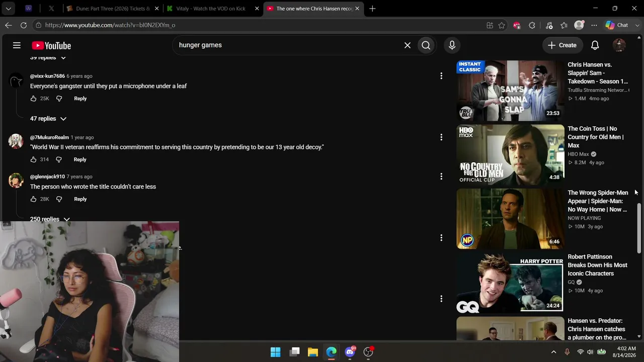Viewport: 644px width, 362px height.
Task: Open @glennjack910 channel link
Action: 47,176
